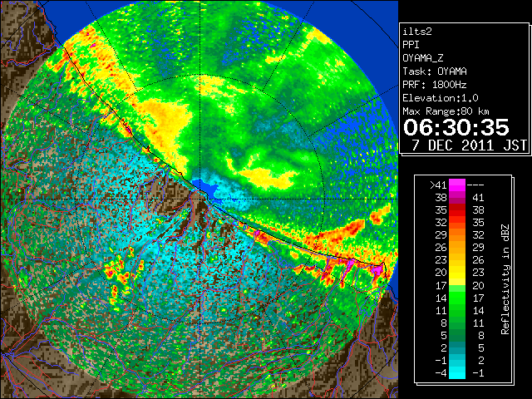Click the 06:30:35 timestamp

click(456, 127)
